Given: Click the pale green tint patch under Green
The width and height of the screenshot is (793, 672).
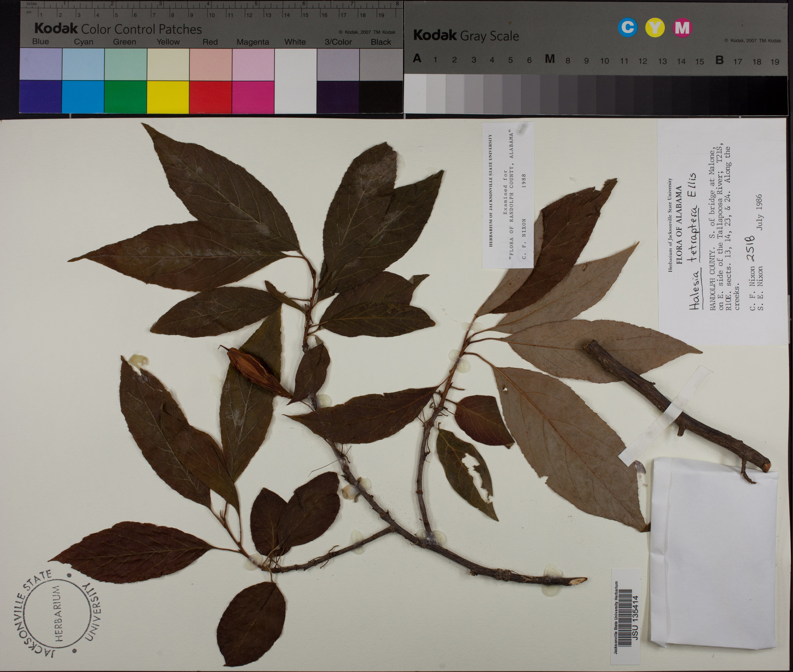Looking at the screenshot, I should [x=125, y=64].
